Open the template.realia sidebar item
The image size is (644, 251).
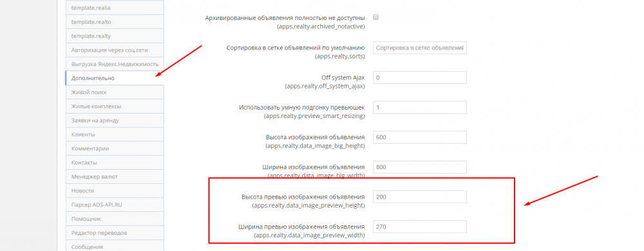pyautogui.click(x=115, y=8)
